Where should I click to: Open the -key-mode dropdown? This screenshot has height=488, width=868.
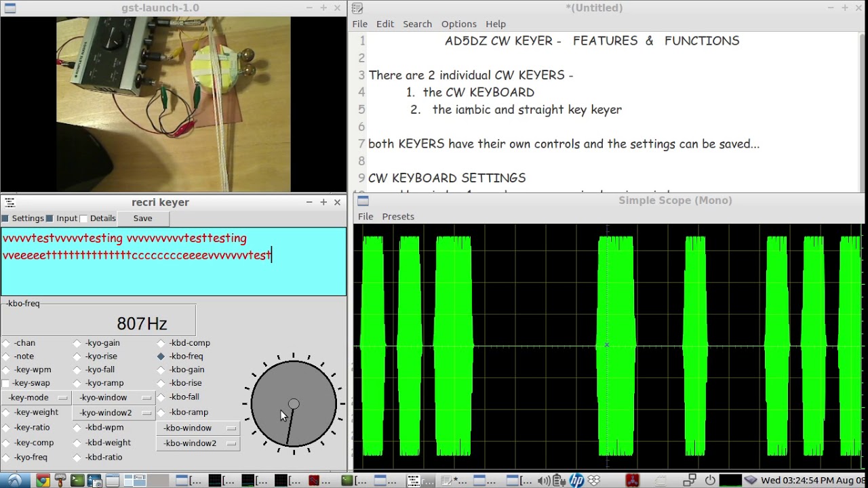(x=37, y=398)
